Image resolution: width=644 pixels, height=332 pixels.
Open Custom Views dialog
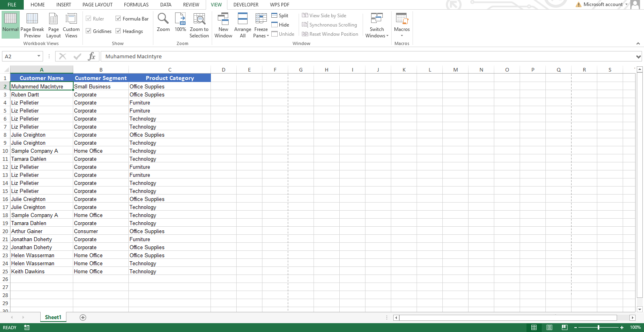(71, 25)
